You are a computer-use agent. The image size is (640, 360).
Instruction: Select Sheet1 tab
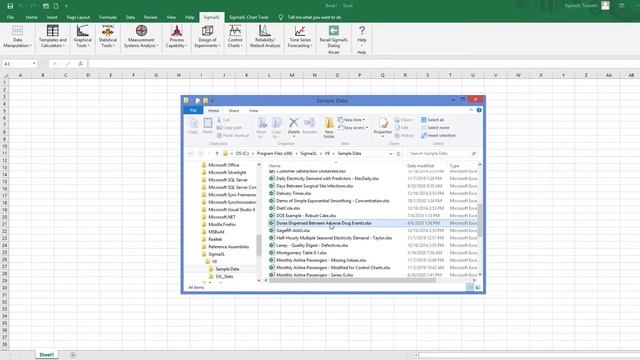pyautogui.click(x=47, y=355)
